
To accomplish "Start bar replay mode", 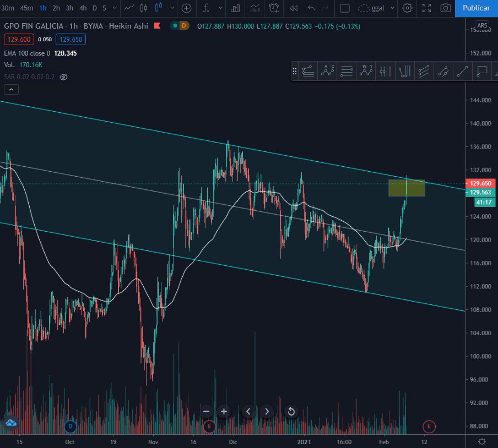I will click(x=294, y=8).
